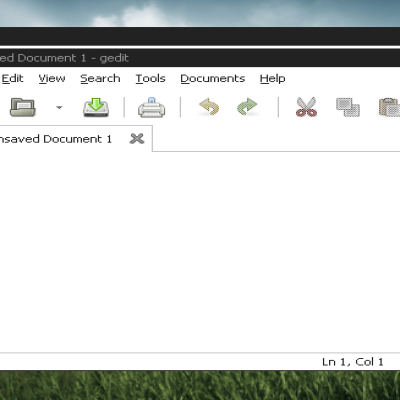Click inside the empty text editing area
This screenshot has height=400, width=400.
pos(200,252)
